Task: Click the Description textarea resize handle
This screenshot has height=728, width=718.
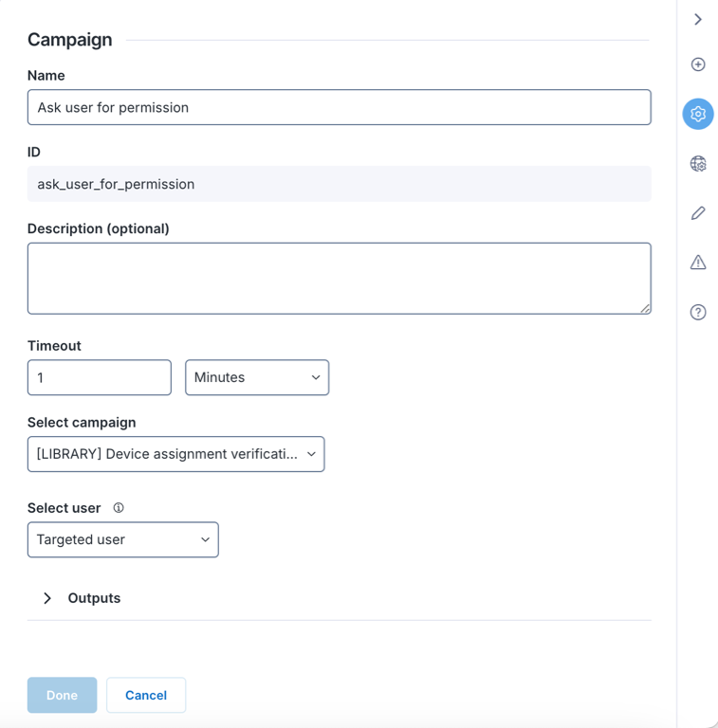Action: coord(646,308)
